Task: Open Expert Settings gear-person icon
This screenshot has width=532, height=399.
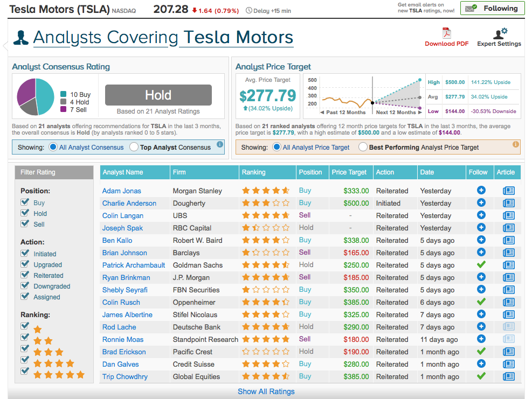Action: tap(500, 33)
